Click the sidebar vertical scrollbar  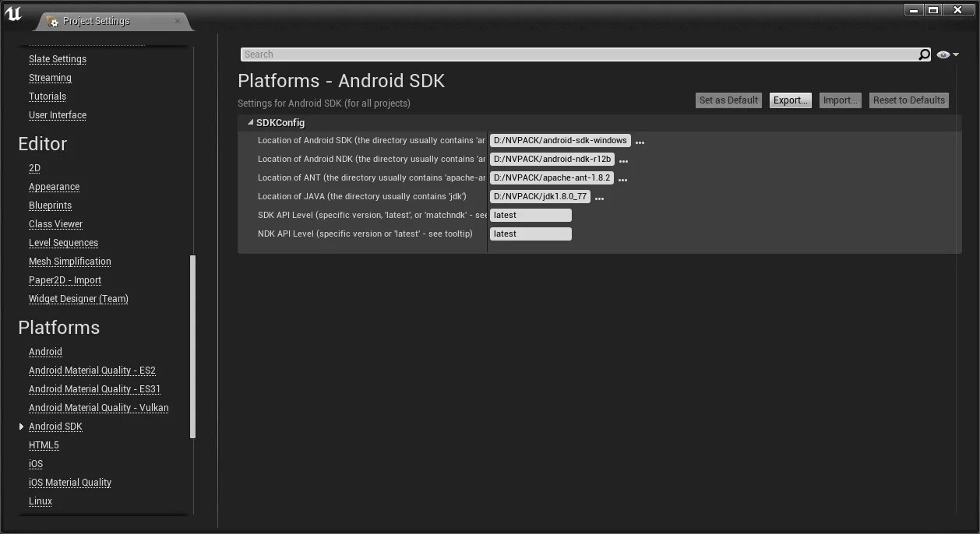tap(192, 347)
